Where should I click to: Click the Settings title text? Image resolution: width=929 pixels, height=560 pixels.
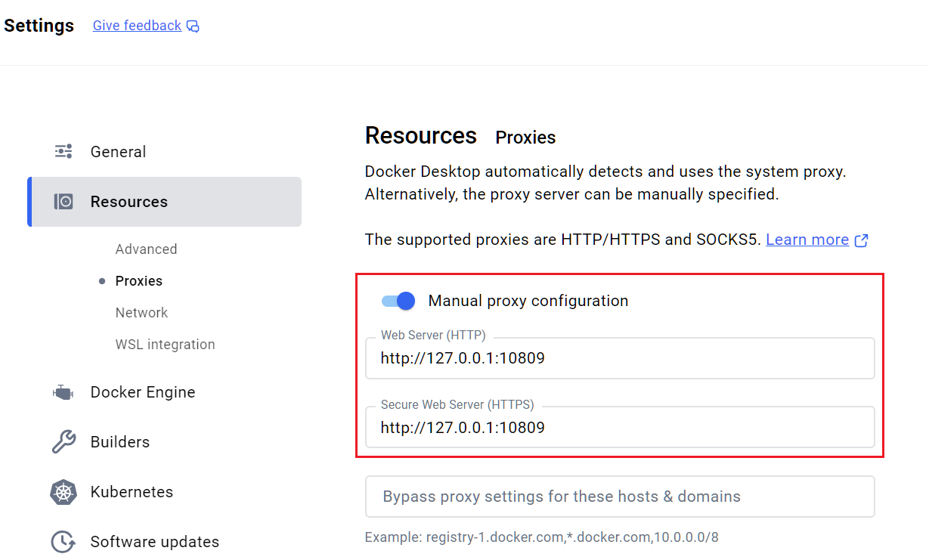click(x=39, y=26)
